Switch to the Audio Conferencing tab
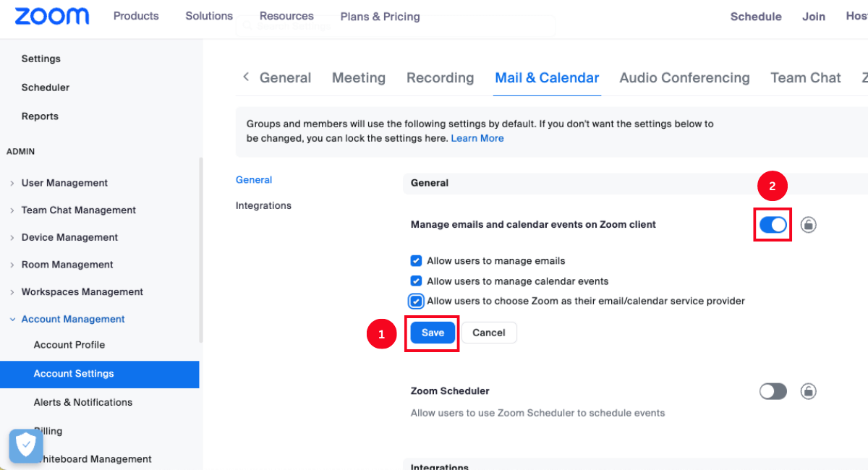This screenshot has width=868, height=470. pyautogui.click(x=684, y=78)
